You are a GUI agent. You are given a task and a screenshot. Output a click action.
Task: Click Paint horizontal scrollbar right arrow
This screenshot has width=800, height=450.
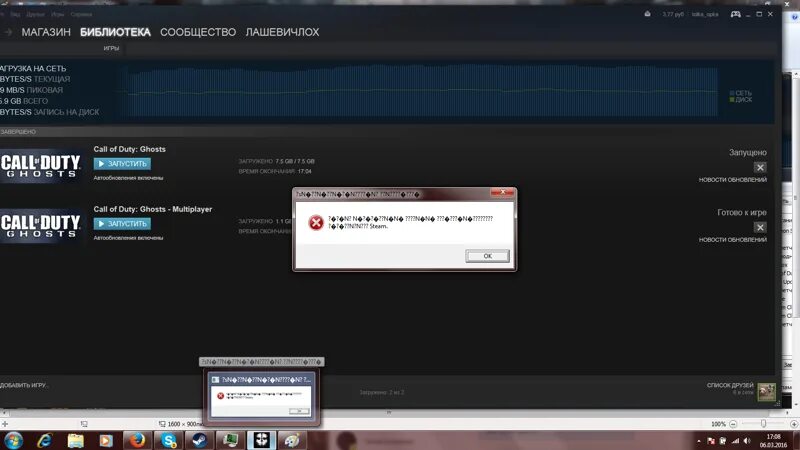pos(787,412)
